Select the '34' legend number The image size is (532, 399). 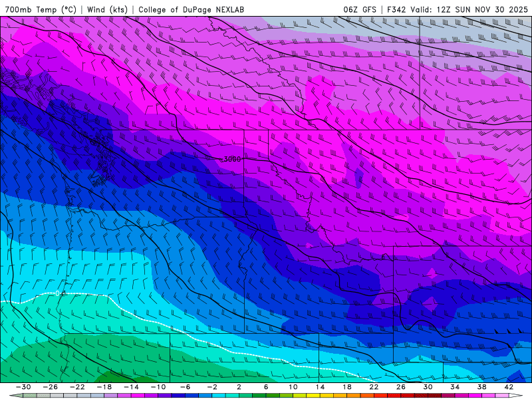pyautogui.click(x=455, y=387)
